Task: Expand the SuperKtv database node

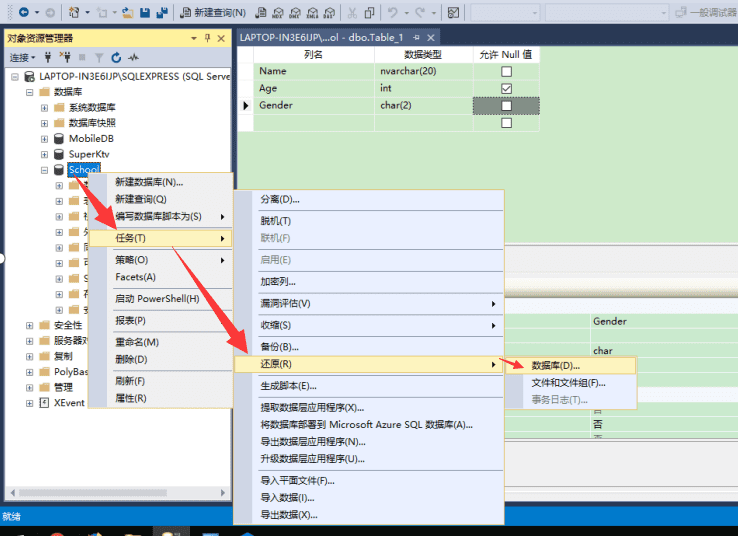Action: (x=44, y=154)
